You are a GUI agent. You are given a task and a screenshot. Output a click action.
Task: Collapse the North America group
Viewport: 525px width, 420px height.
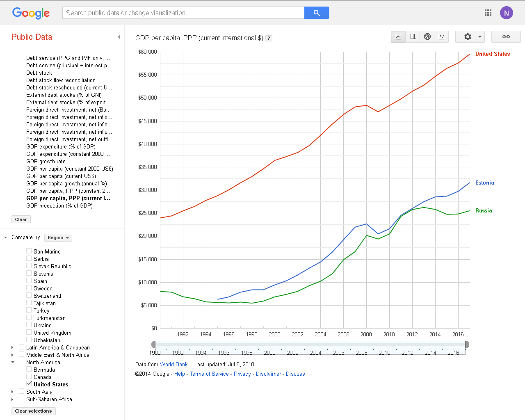[13, 362]
